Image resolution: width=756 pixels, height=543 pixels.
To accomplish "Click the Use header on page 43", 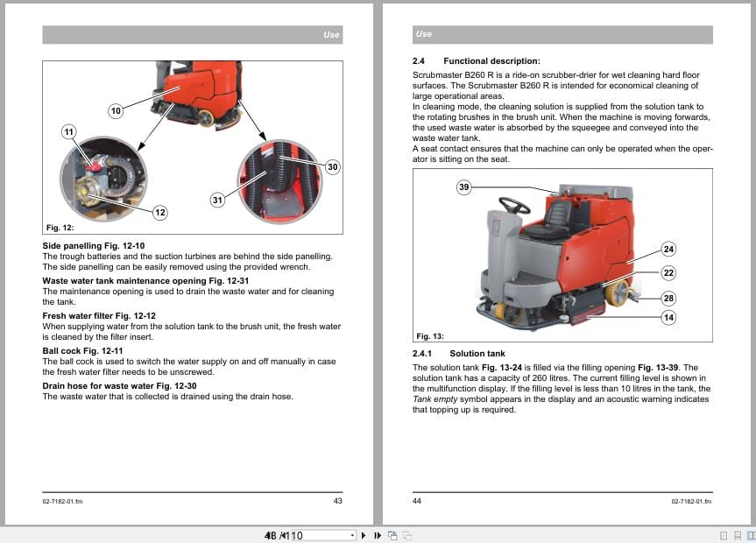I will point(331,35).
